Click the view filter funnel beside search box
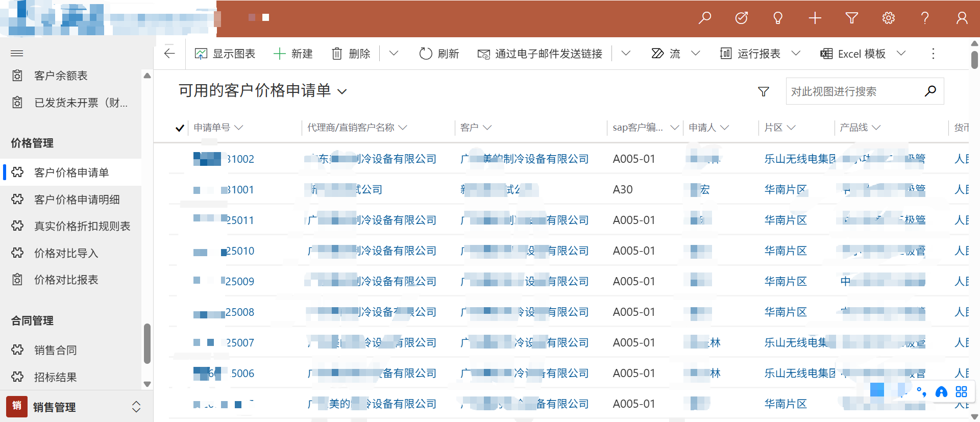This screenshot has width=980, height=422. [x=764, y=91]
